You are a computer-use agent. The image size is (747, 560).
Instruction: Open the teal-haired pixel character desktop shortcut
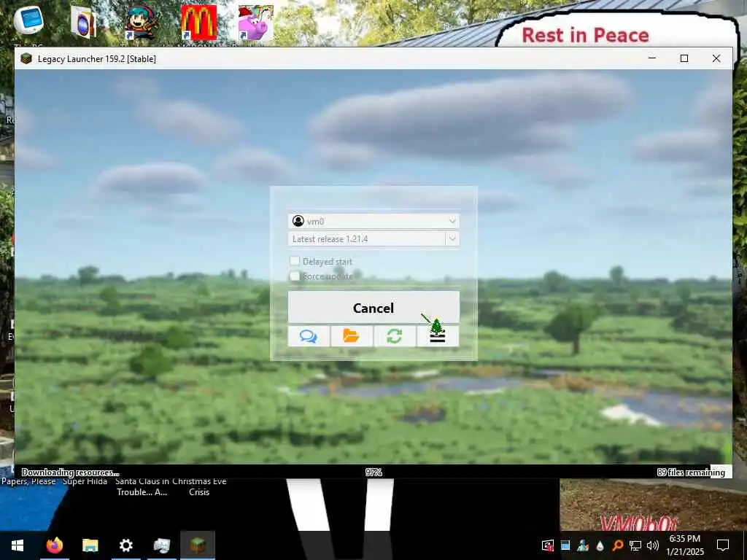pos(142,23)
